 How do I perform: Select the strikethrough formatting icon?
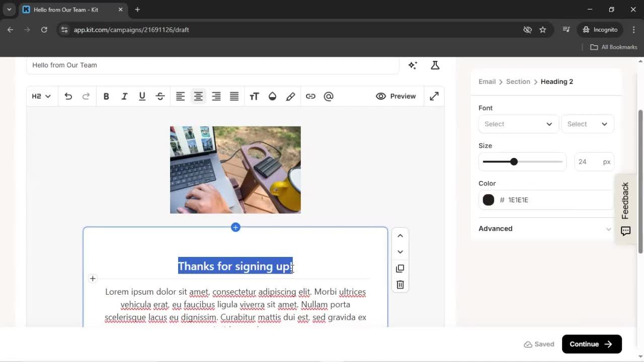pos(159,96)
